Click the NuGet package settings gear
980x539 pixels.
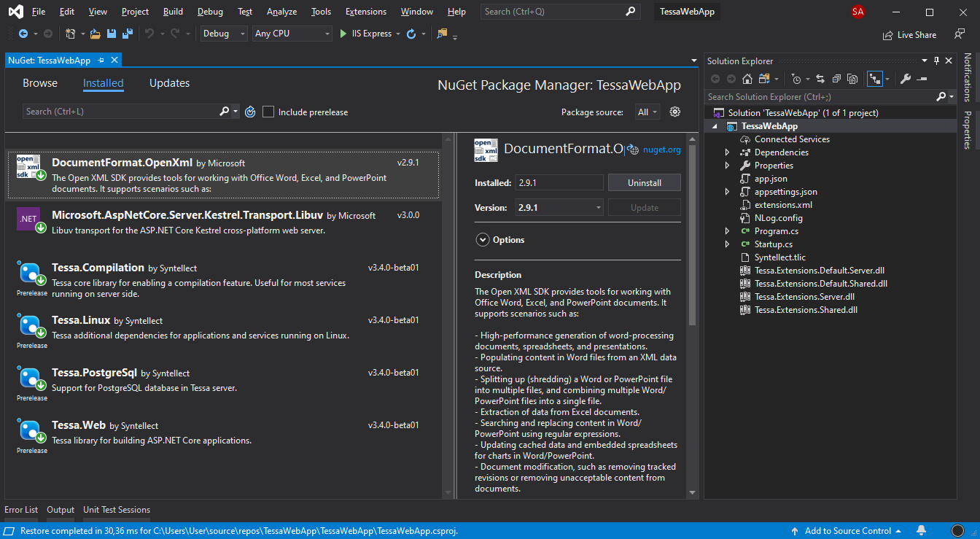point(675,112)
